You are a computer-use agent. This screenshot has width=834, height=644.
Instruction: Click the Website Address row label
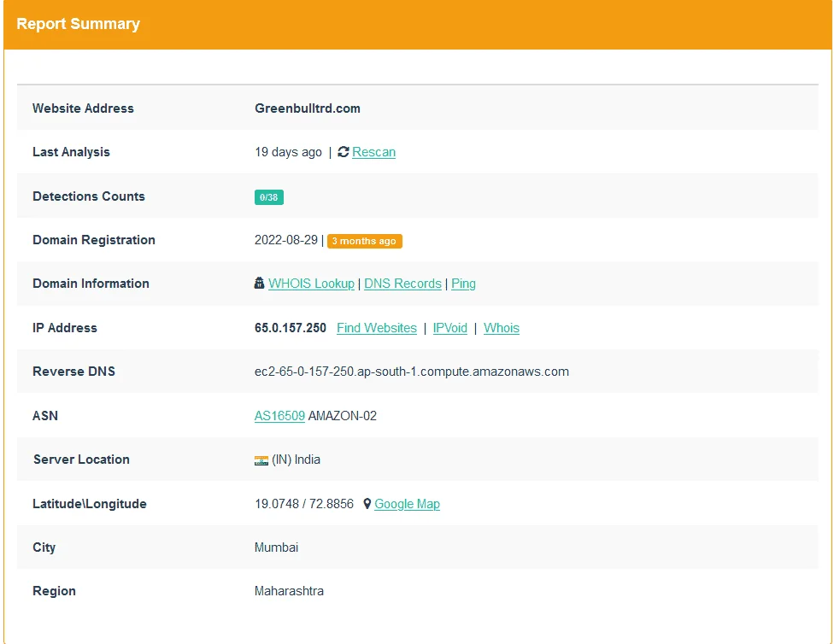[83, 108]
